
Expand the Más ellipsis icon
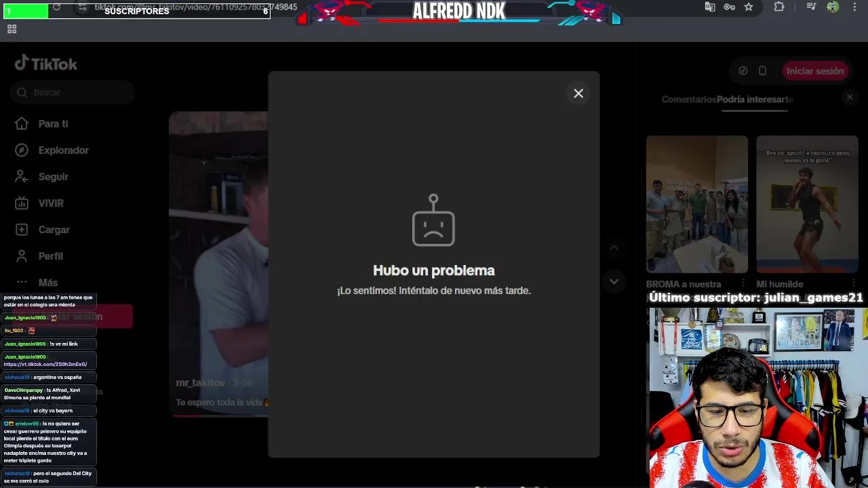(x=22, y=282)
